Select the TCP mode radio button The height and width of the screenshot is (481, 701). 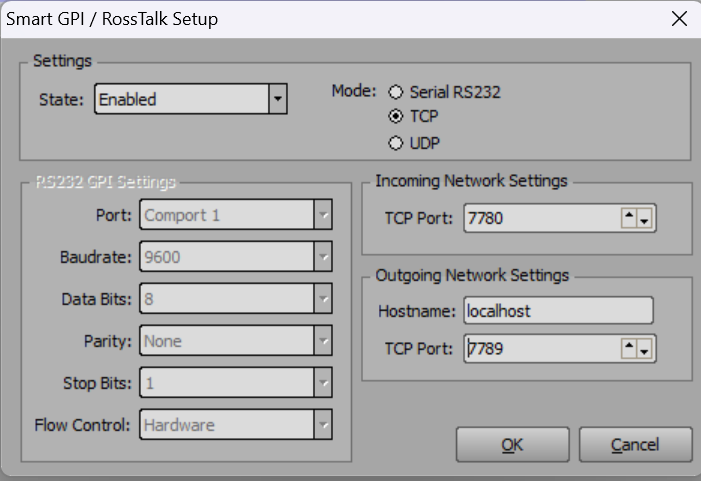click(x=395, y=117)
